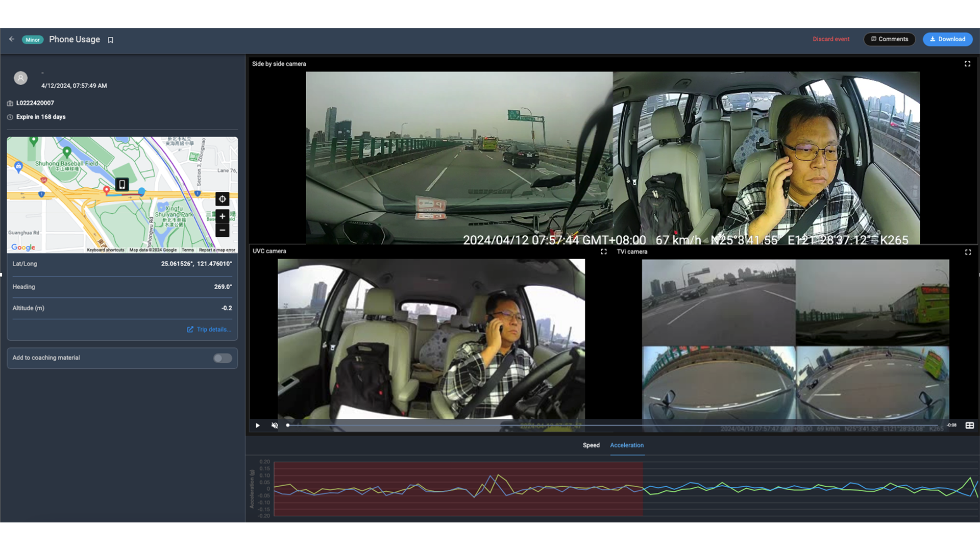Open Google logo link on map
The height and width of the screenshot is (551, 980).
point(23,247)
